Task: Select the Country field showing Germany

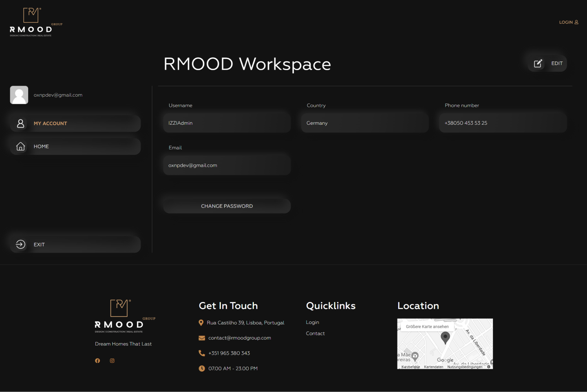Action: tap(365, 123)
